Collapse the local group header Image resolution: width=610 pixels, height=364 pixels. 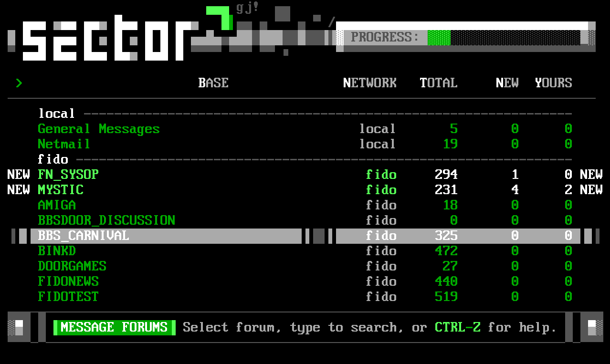(57, 114)
